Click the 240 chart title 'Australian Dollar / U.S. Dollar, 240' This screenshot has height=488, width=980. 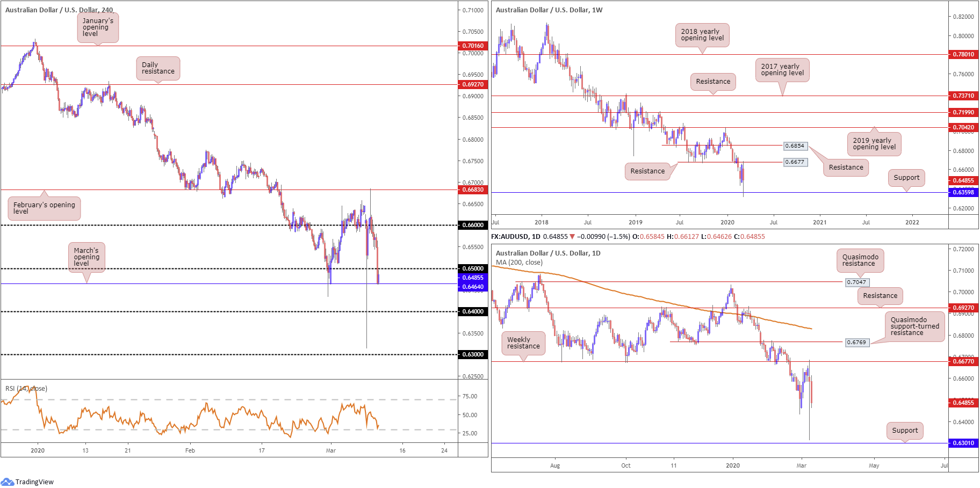pos(59,10)
